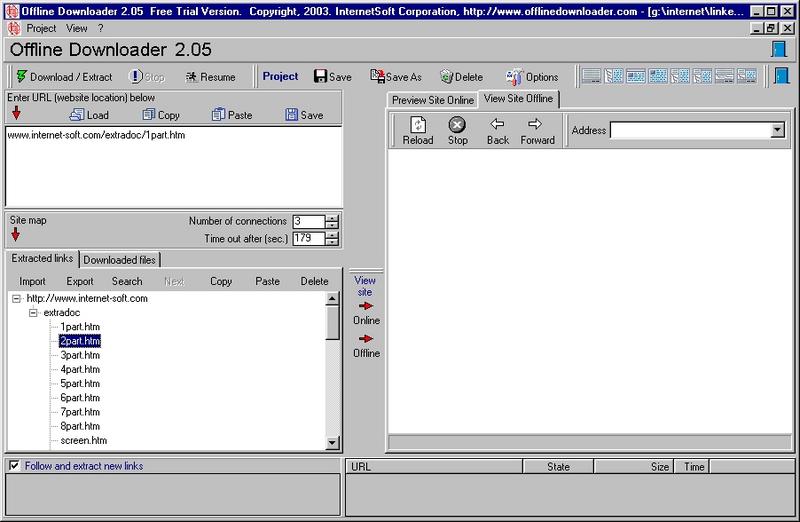Click the application icon in the title bar
The height and width of the screenshot is (522, 800).
point(11,11)
